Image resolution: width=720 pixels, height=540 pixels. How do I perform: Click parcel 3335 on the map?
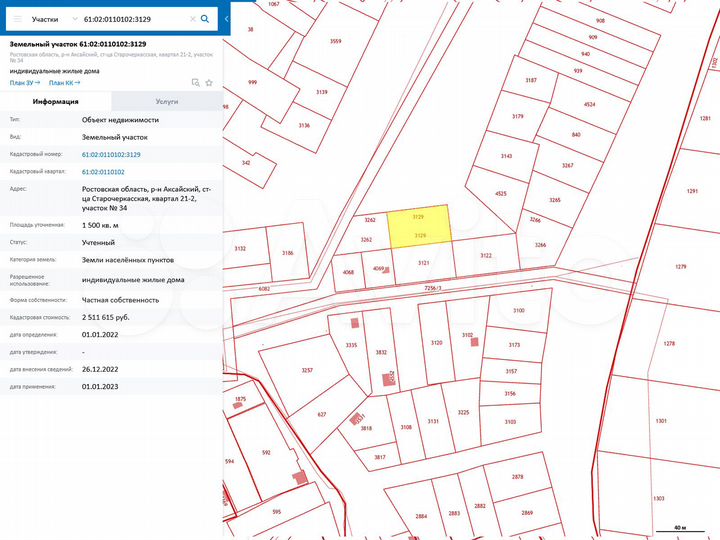351,345
